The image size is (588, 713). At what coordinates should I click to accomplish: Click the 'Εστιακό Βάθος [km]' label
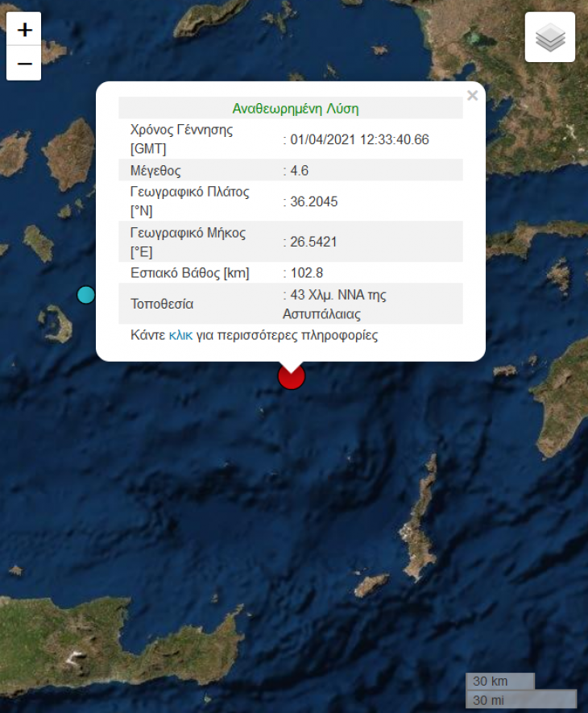tap(190, 273)
